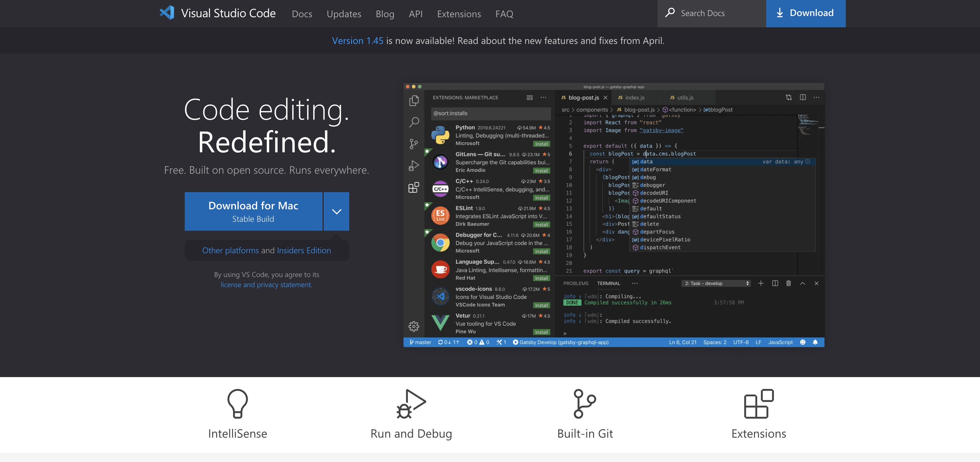Collapse terminal panel with the chevron-up arrow
The image size is (980, 462).
coord(802,283)
